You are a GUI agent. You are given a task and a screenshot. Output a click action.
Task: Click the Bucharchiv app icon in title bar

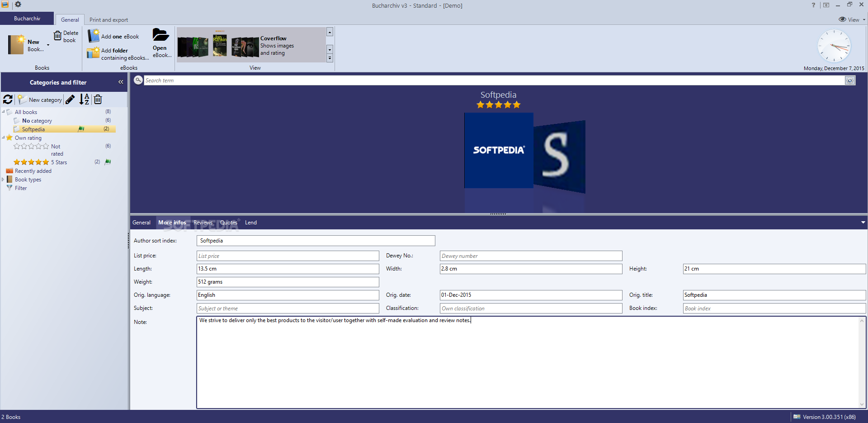[5, 4]
